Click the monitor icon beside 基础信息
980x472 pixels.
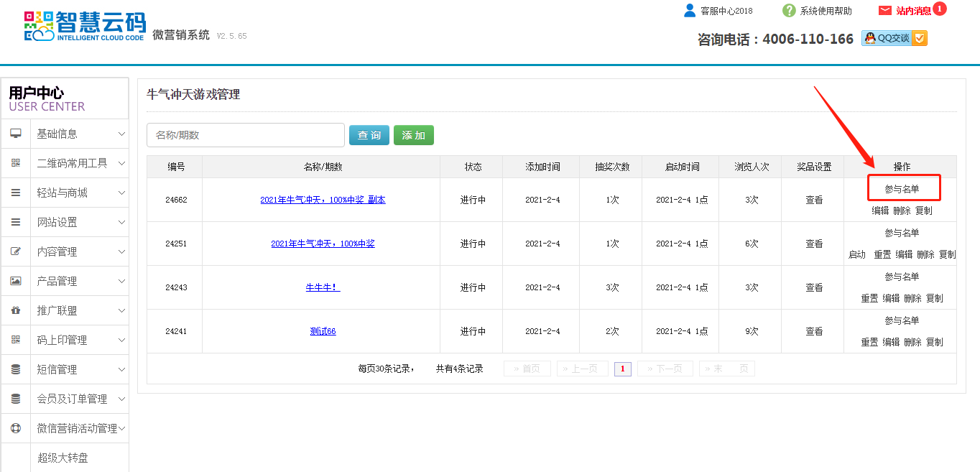pos(16,134)
